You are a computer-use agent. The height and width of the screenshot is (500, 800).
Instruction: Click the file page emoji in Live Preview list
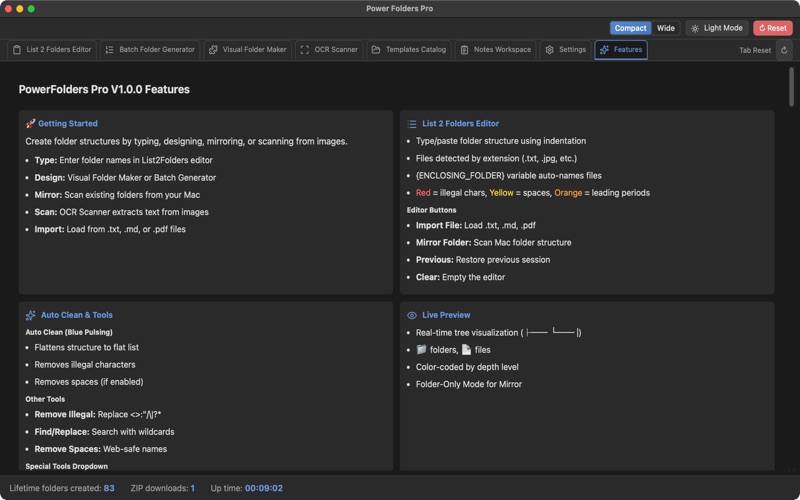(x=466, y=349)
